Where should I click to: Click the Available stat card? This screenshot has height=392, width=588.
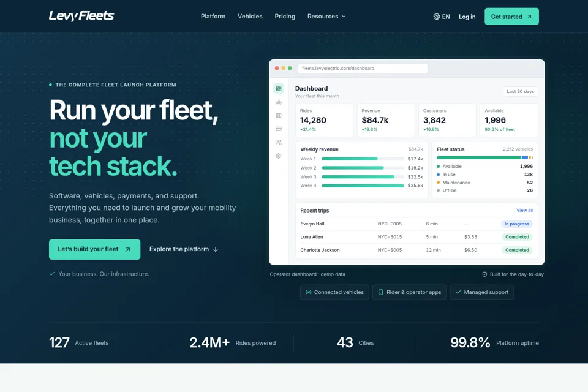(509, 120)
